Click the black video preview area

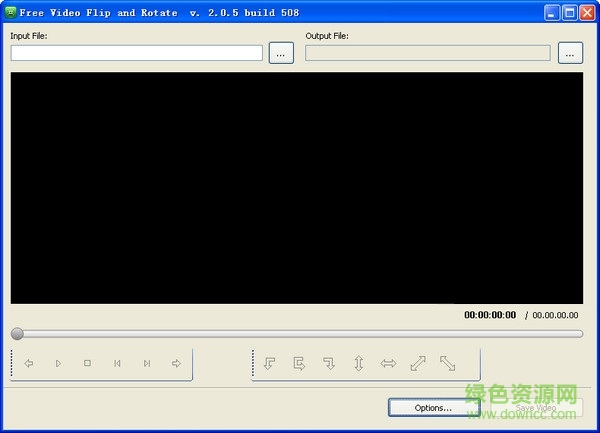pyautogui.click(x=296, y=187)
